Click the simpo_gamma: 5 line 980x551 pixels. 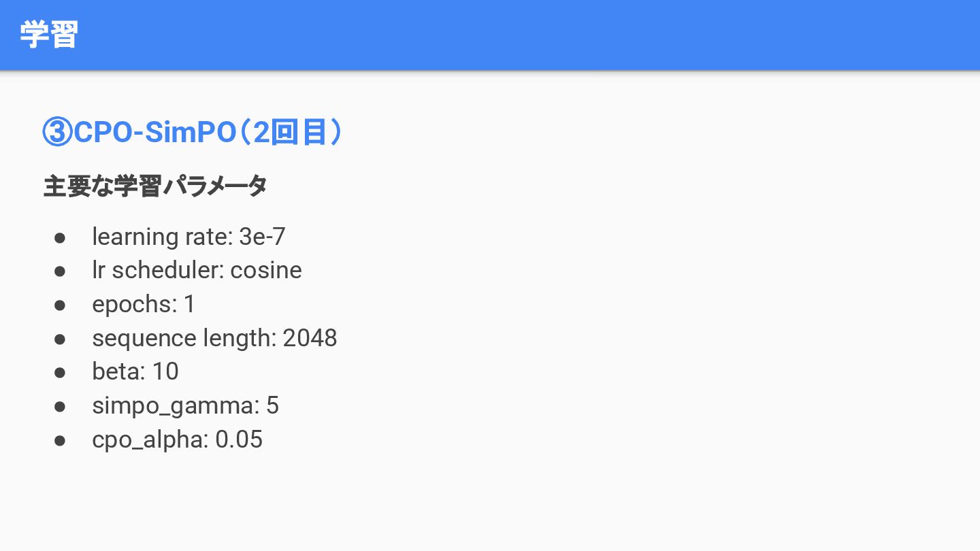(x=185, y=405)
